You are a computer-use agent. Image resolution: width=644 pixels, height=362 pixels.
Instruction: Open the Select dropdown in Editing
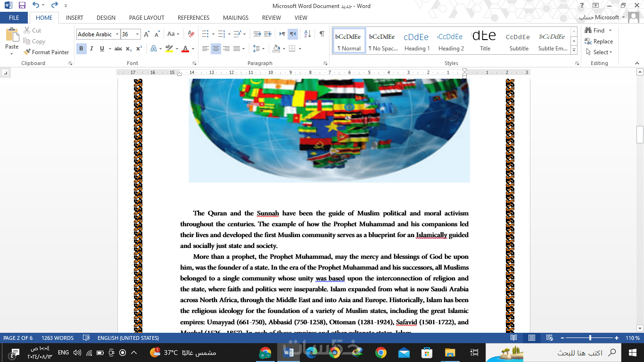click(x=599, y=52)
